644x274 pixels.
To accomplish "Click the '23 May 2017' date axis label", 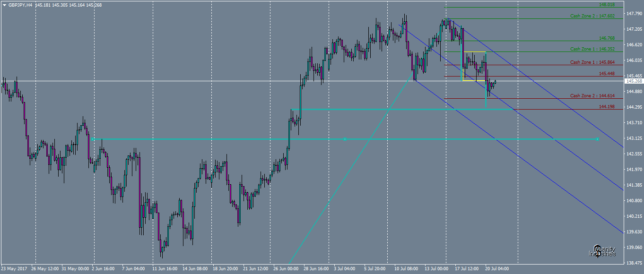I will click(13, 268).
